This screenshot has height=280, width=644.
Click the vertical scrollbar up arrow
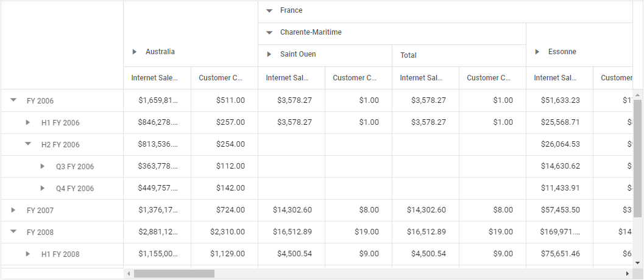click(x=638, y=95)
